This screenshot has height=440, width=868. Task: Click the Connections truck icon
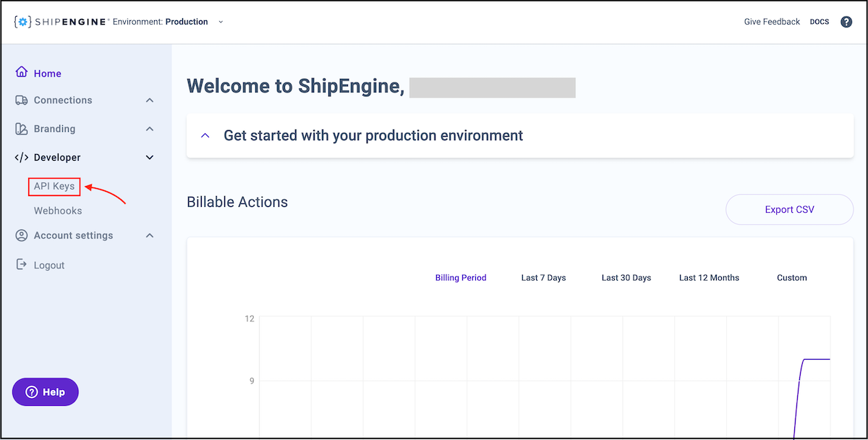tap(22, 101)
